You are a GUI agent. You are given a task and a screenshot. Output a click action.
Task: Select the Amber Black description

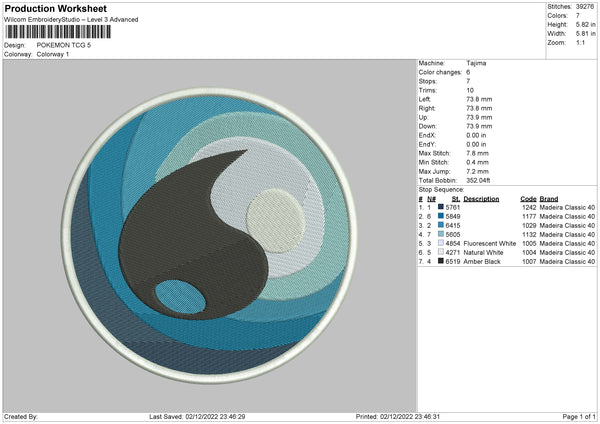click(482, 262)
